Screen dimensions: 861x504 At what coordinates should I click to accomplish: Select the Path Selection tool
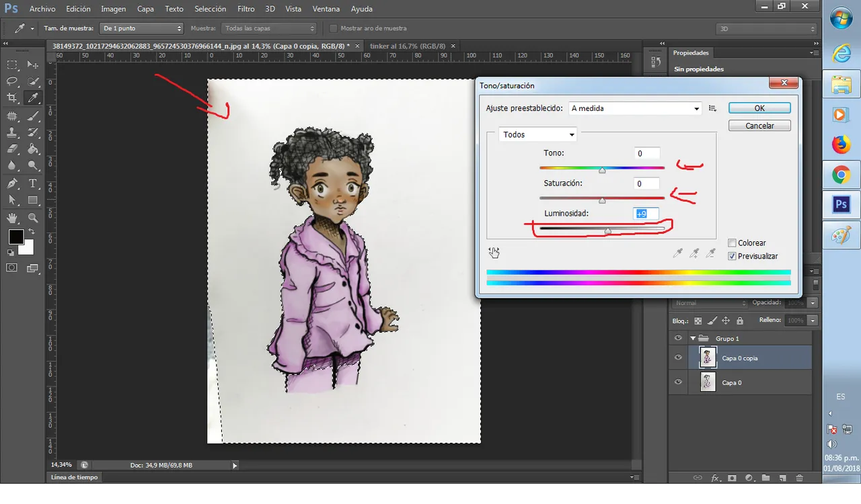pos(12,200)
